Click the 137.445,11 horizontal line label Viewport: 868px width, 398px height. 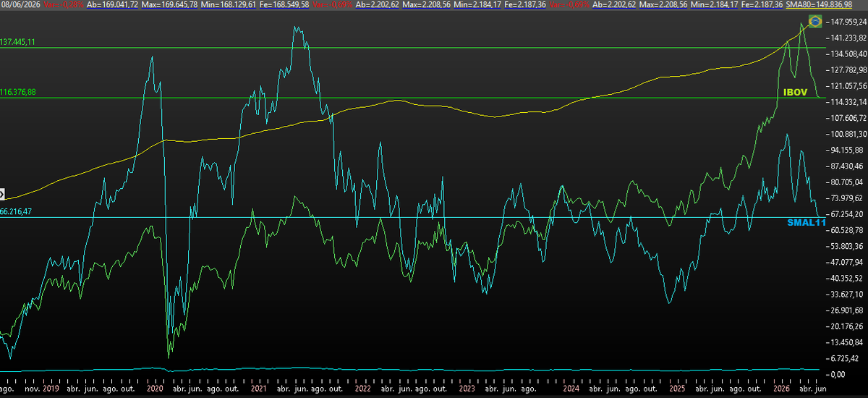17,42
